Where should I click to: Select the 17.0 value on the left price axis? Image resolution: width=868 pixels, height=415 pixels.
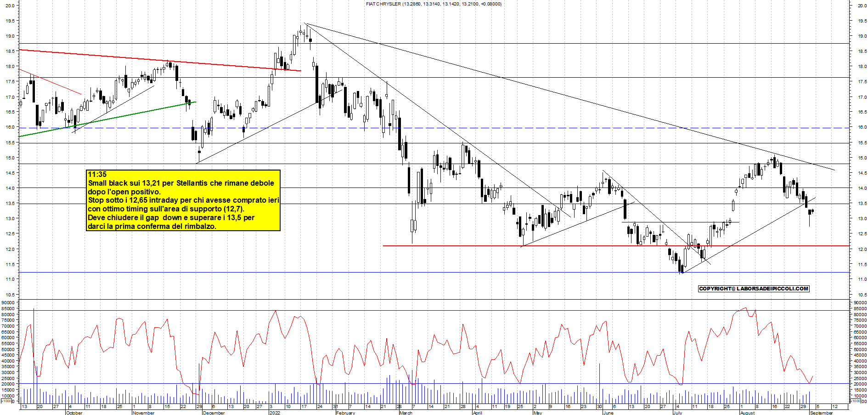tap(10, 97)
